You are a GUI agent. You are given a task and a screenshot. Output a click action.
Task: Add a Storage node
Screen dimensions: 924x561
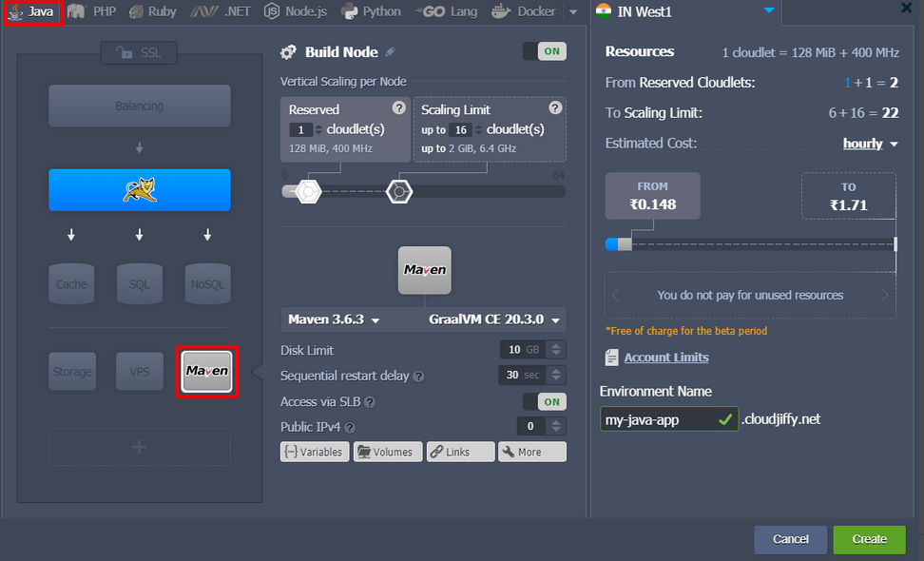click(x=72, y=371)
